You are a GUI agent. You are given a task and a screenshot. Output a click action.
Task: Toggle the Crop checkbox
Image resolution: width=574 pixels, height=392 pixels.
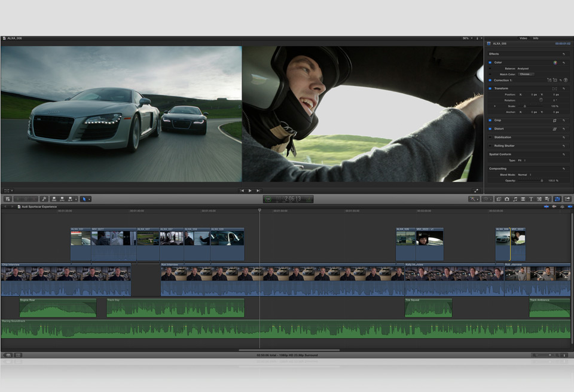(490, 121)
